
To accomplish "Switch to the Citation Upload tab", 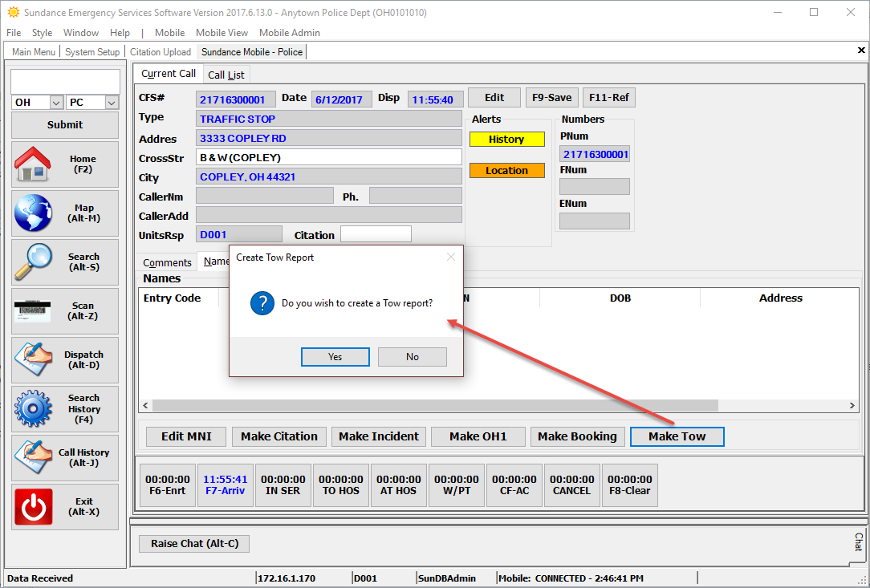I will coord(161,51).
